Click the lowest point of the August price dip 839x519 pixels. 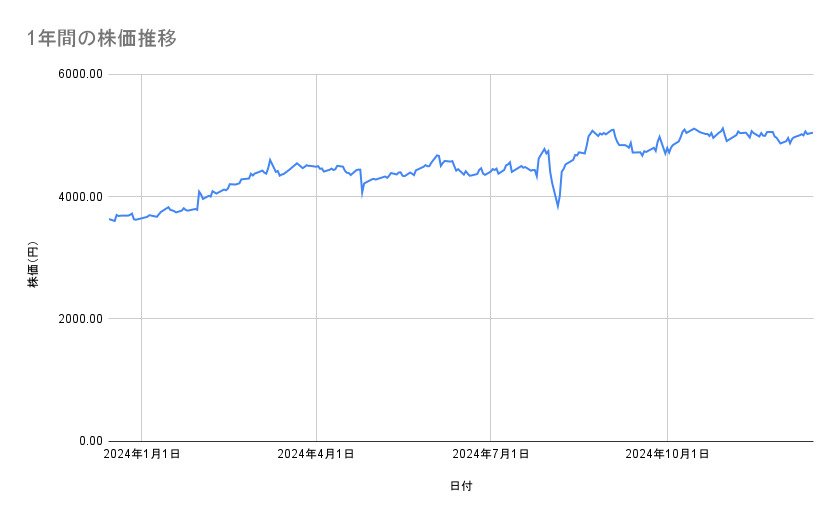(558, 207)
